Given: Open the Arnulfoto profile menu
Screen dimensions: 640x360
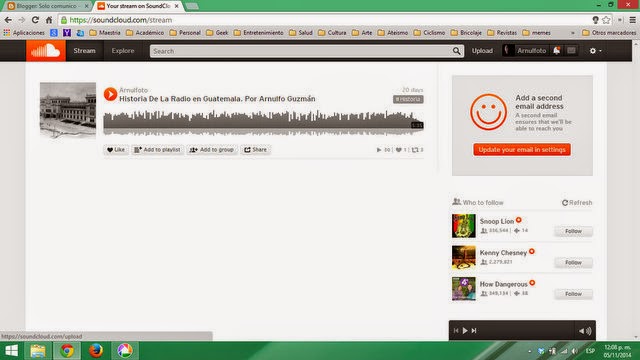Looking at the screenshot, I should [525, 51].
